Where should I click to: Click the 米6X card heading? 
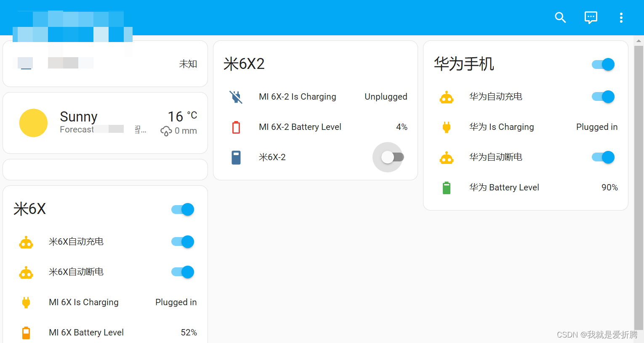(29, 209)
